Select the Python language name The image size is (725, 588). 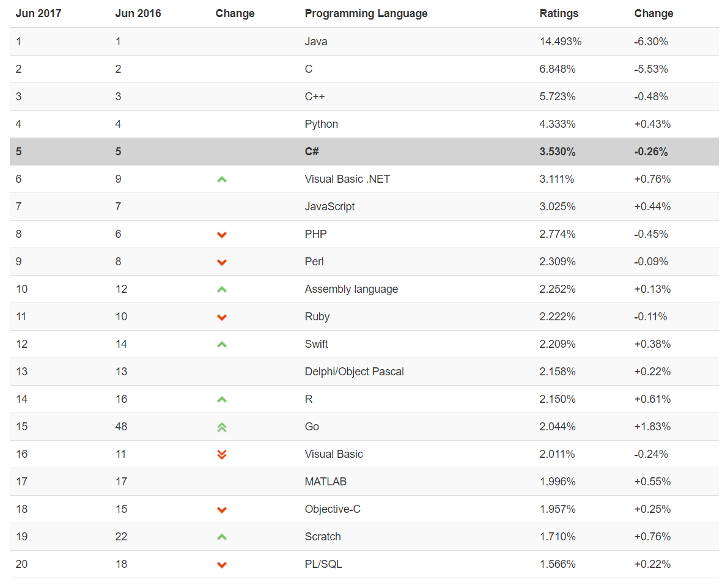click(x=321, y=124)
